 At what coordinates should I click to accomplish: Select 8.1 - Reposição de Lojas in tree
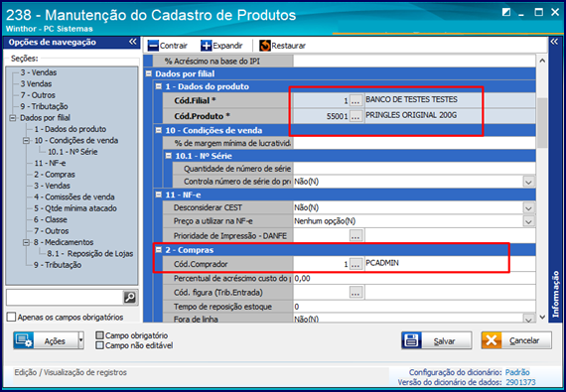(x=90, y=253)
